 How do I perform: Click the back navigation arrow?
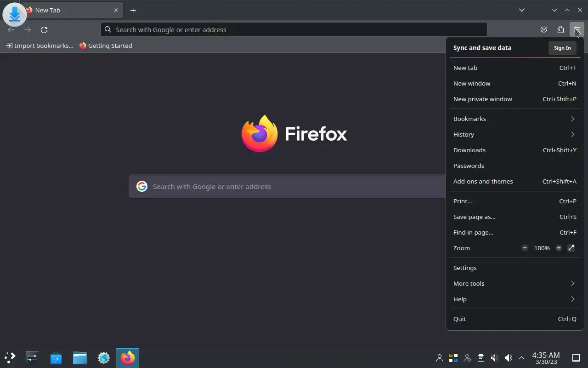pos(11,29)
